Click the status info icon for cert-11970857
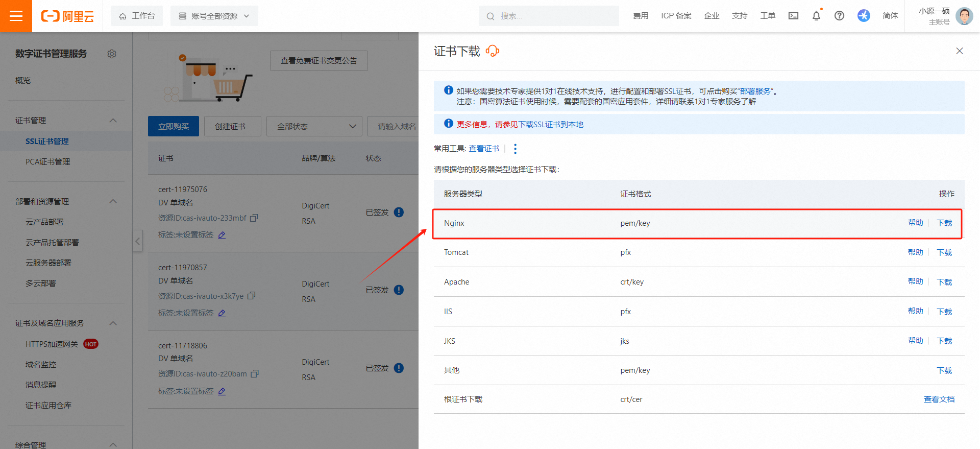Viewport: 980px width, 449px height. click(x=399, y=290)
